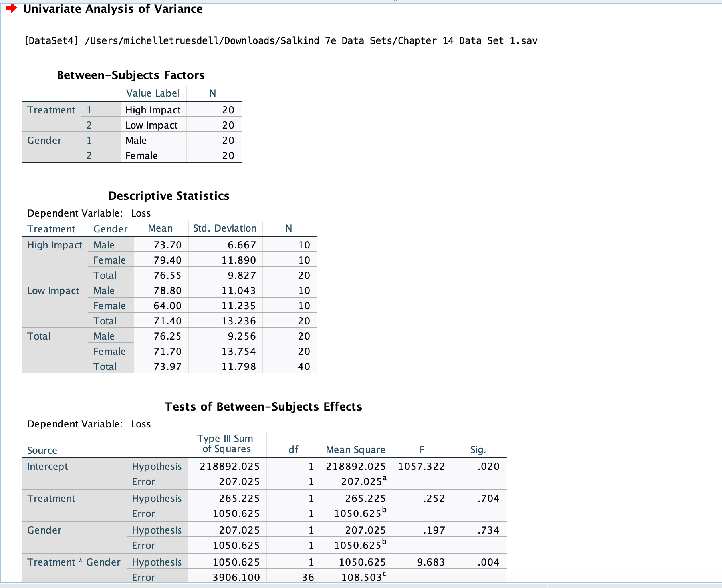
Task: Click the Std. Deviation column header
Action: point(224,228)
